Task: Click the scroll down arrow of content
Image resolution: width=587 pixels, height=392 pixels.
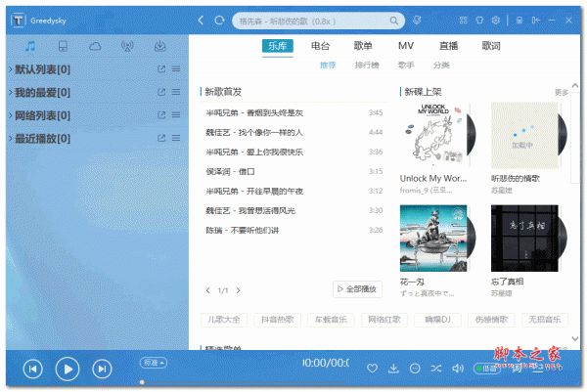Action: coord(575,338)
